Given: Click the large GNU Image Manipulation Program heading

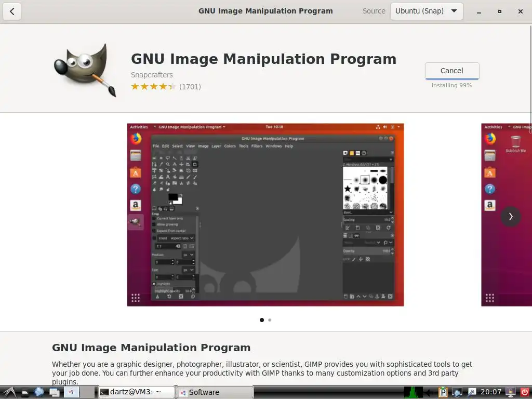Looking at the screenshot, I should coord(263,59).
